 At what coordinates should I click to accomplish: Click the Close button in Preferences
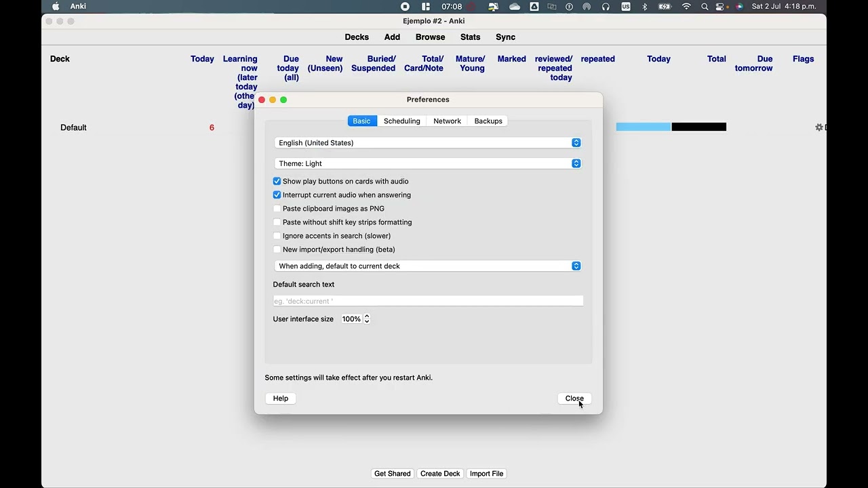coord(574,399)
